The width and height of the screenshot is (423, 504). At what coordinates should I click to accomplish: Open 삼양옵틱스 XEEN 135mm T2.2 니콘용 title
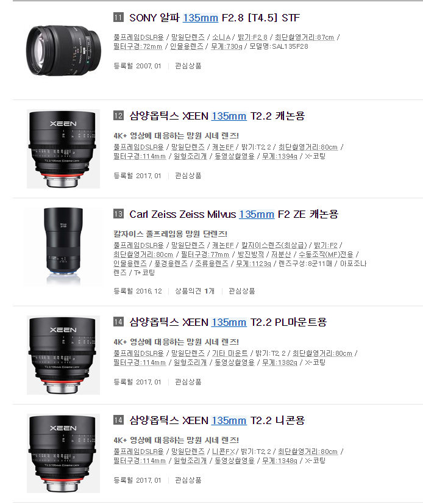217,420
